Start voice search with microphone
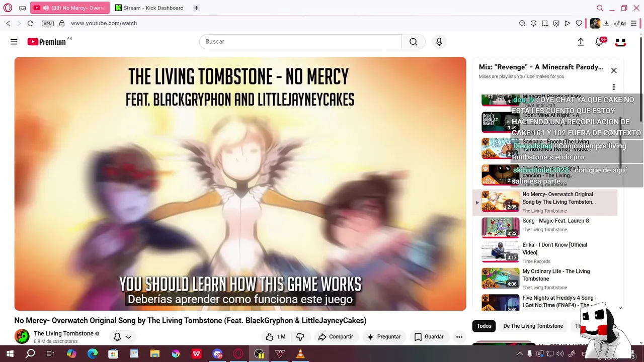644x362 pixels. click(x=439, y=42)
